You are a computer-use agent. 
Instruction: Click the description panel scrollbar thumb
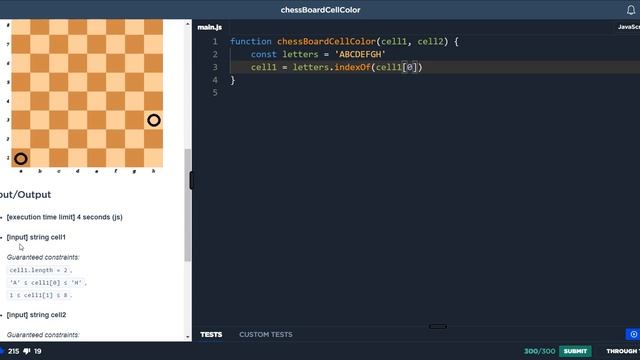pyautogui.click(x=188, y=205)
